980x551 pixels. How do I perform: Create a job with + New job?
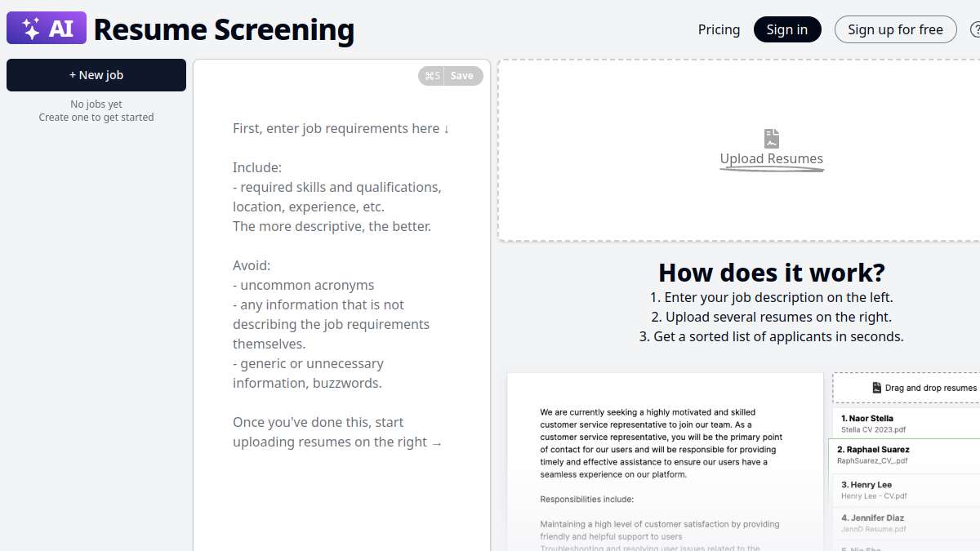96,75
